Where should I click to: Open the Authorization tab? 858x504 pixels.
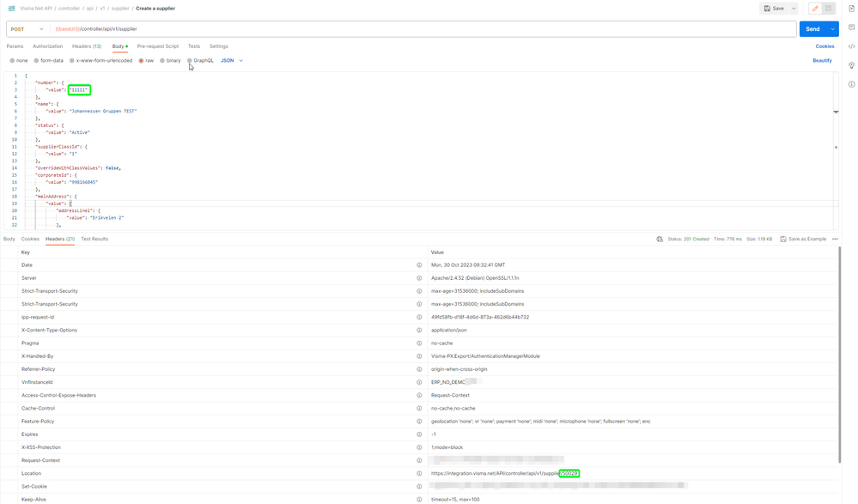(x=47, y=46)
